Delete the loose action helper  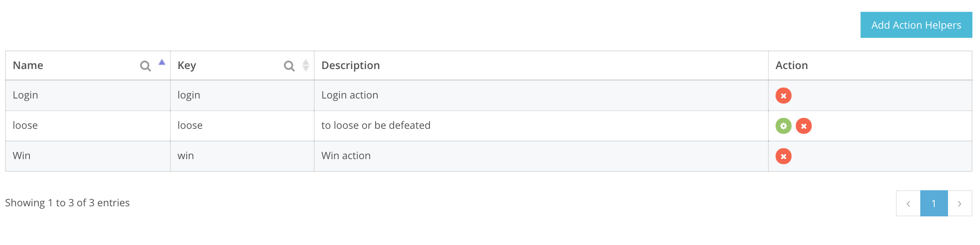(803, 125)
